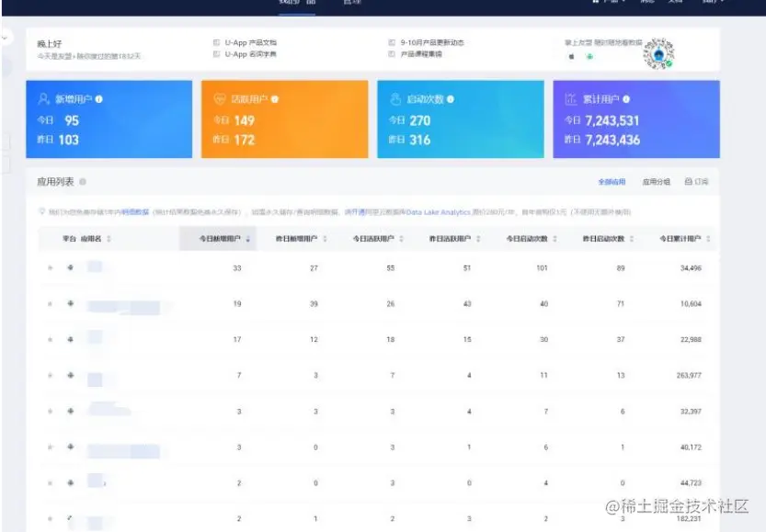This screenshot has height=532, width=766.
Task: Open the second U-App link under 产品文档
Action: 251,53
